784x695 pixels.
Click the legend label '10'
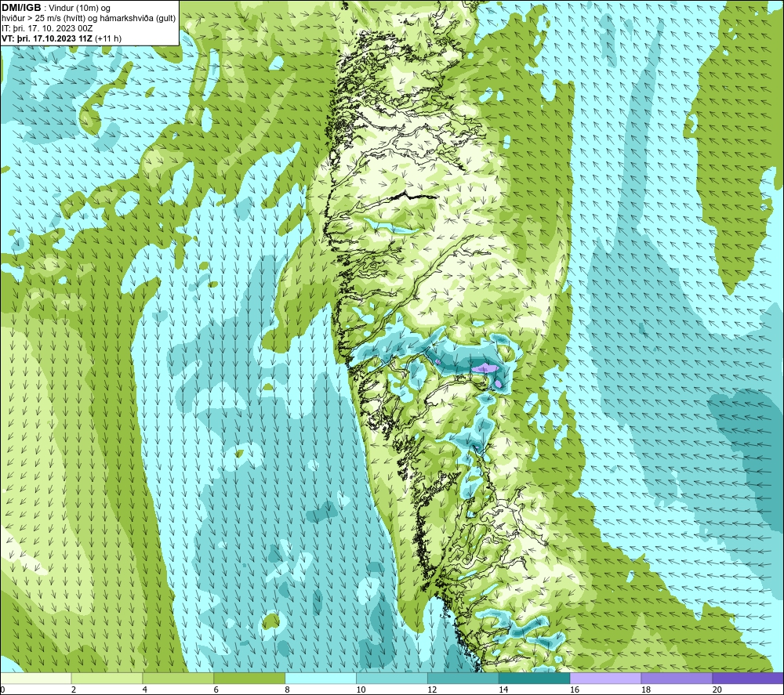point(361,690)
